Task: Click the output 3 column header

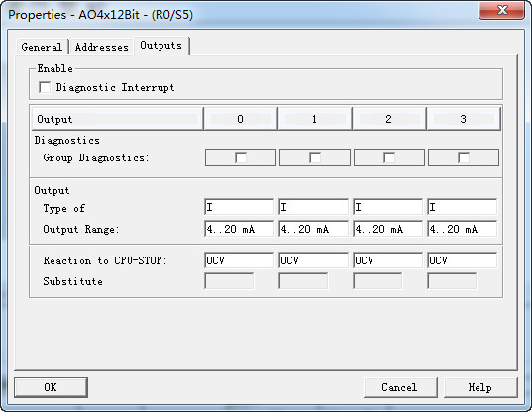Action: pos(464,119)
